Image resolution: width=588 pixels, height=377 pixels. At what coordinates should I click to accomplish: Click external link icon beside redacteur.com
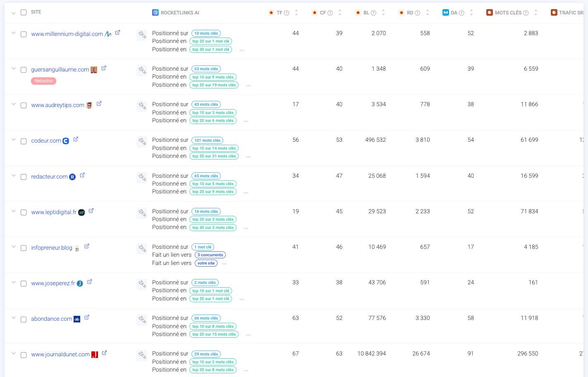(x=82, y=175)
